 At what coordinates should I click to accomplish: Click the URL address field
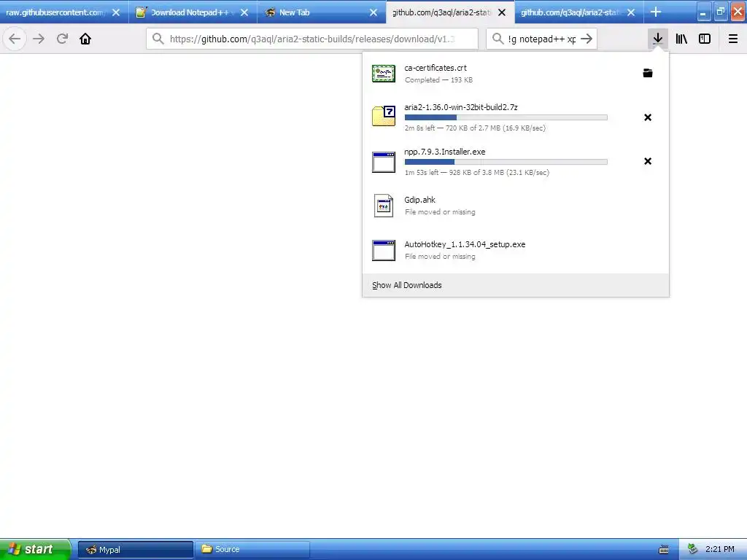tap(312, 39)
